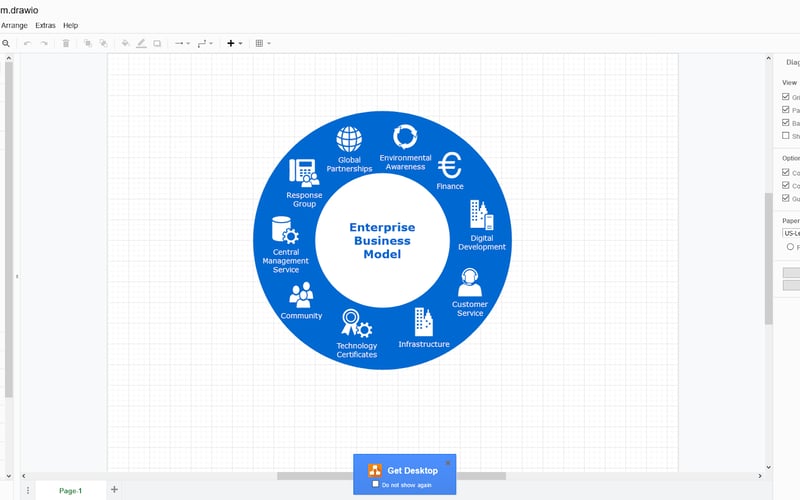Click the canvas scroll-down arrow
Image resolution: width=800 pixels, height=500 pixels.
[768, 467]
